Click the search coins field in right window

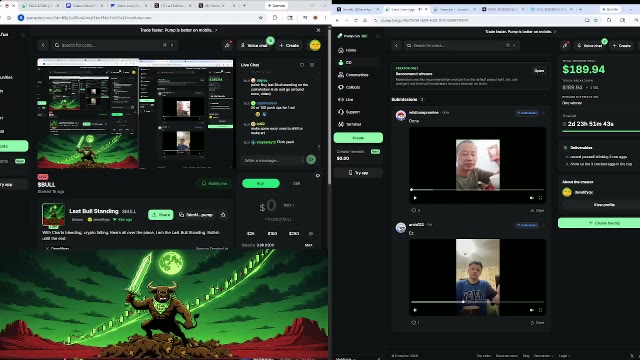click(x=462, y=45)
